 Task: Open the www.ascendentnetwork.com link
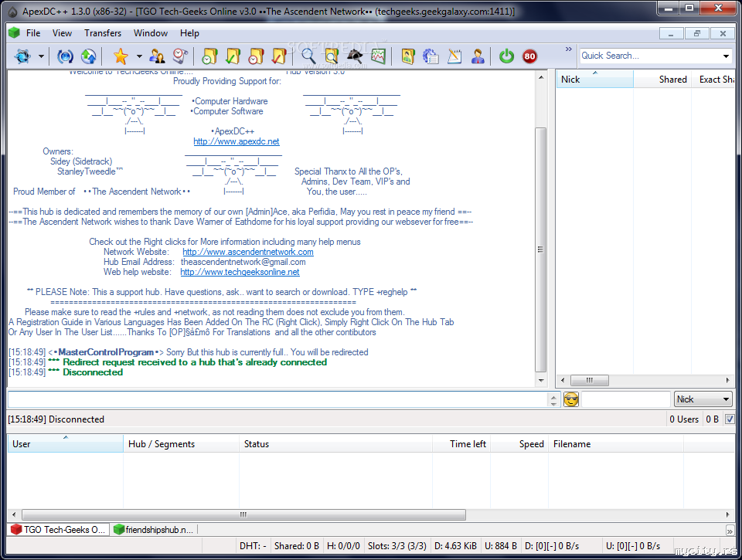click(248, 252)
